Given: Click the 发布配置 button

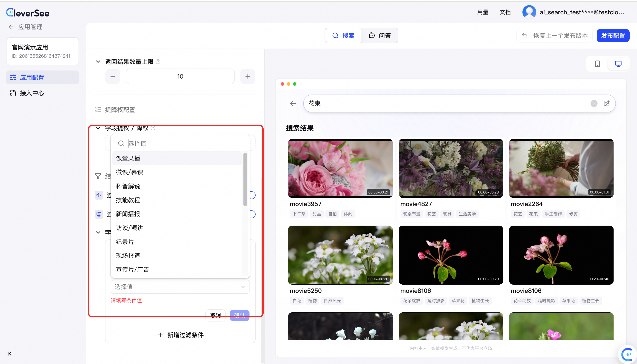Looking at the screenshot, I should pyautogui.click(x=613, y=36).
